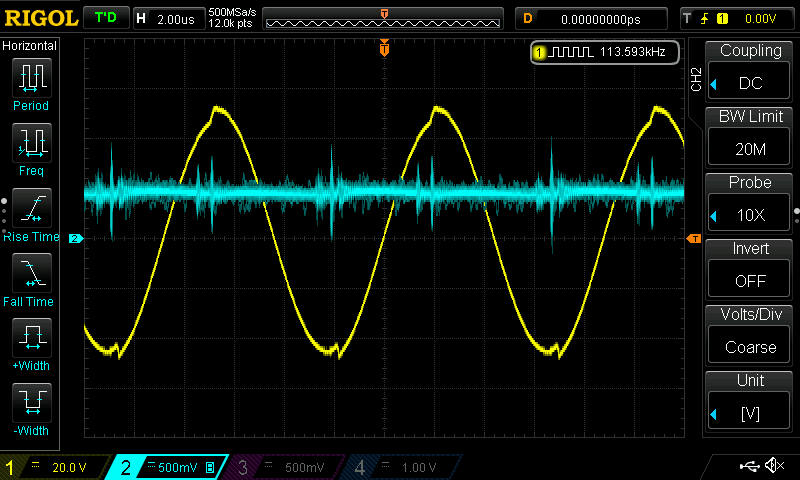The image size is (800, 480).
Task: Select channel 1 tab at 20.0 V
Action: [54, 467]
